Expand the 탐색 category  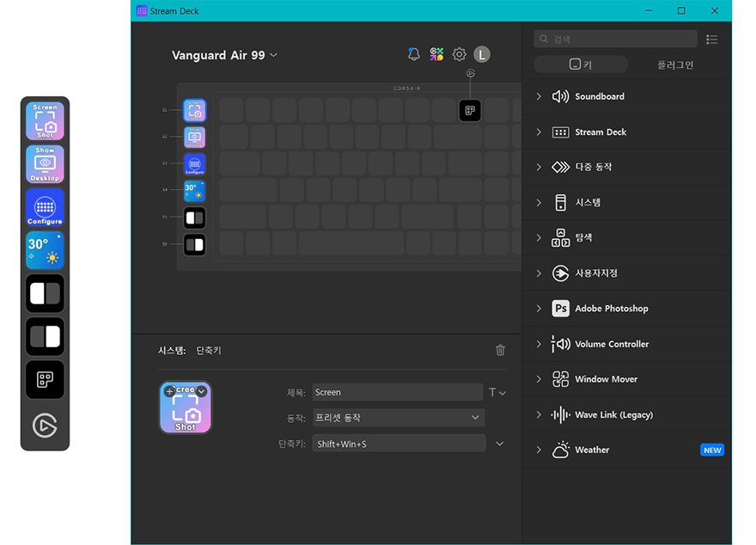click(x=539, y=238)
